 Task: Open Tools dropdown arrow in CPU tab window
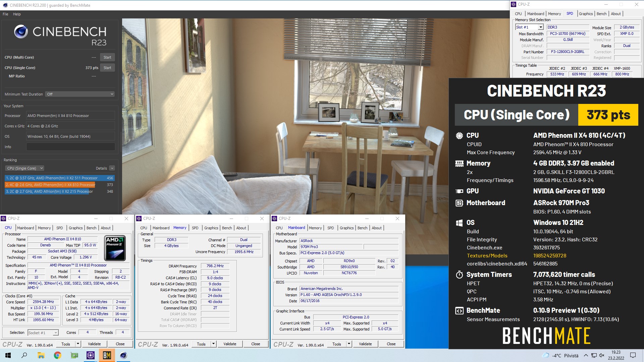pyautogui.click(x=78, y=344)
